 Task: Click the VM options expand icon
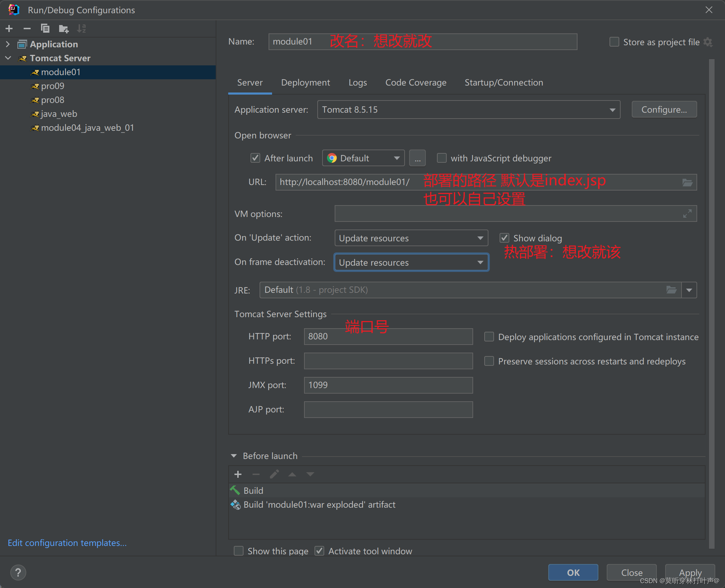tap(687, 214)
